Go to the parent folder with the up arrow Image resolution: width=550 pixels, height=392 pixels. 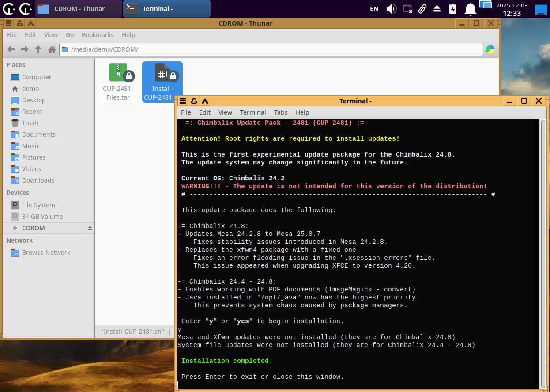point(38,49)
